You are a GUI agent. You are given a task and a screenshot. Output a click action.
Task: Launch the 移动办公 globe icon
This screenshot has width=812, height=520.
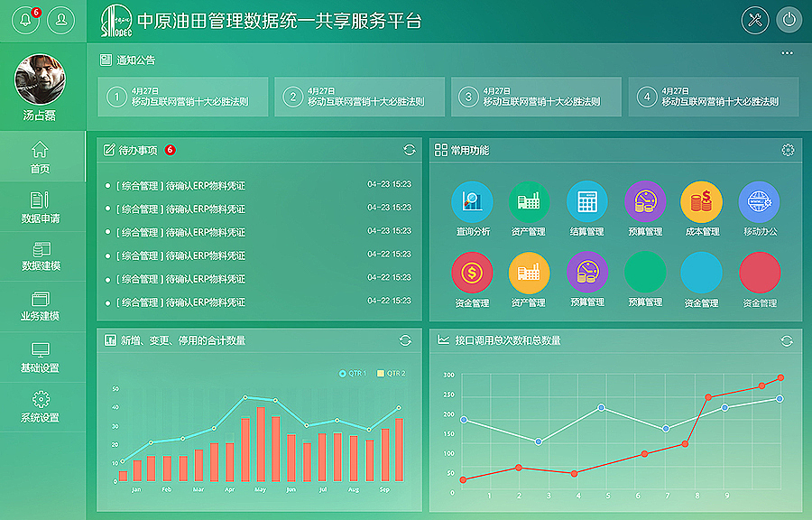[x=759, y=201]
